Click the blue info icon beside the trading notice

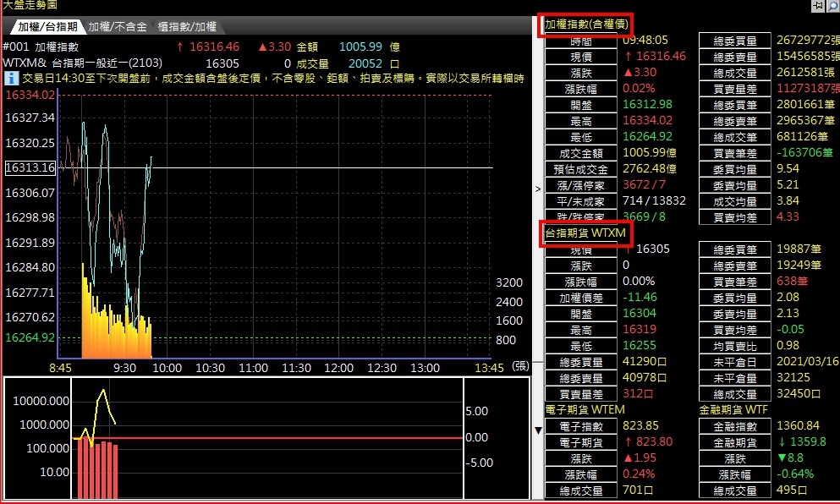pyautogui.click(x=11, y=78)
